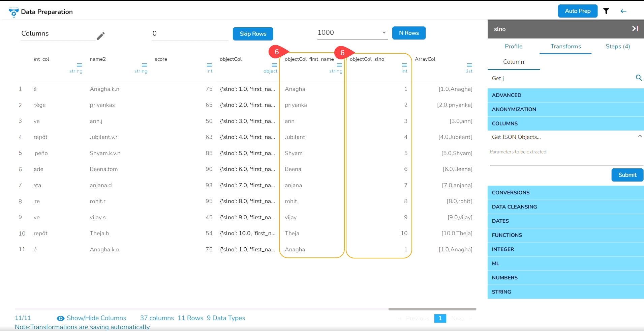This screenshot has height=331, width=644.
Task: Expand the NUMBERS transforms category
Action: click(x=566, y=278)
